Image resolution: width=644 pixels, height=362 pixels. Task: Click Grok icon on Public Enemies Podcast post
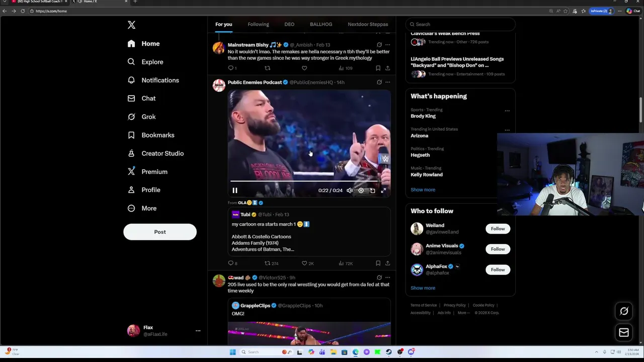[379, 82]
